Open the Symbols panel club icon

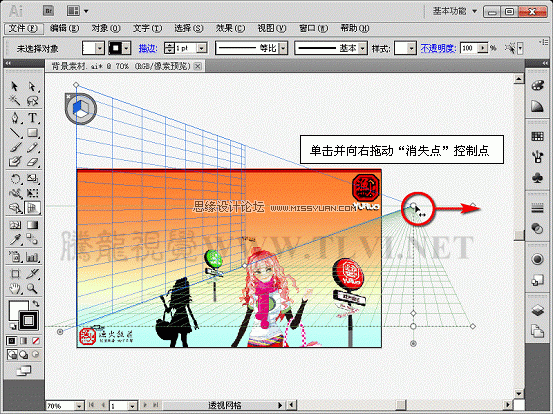(x=537, y=178)
